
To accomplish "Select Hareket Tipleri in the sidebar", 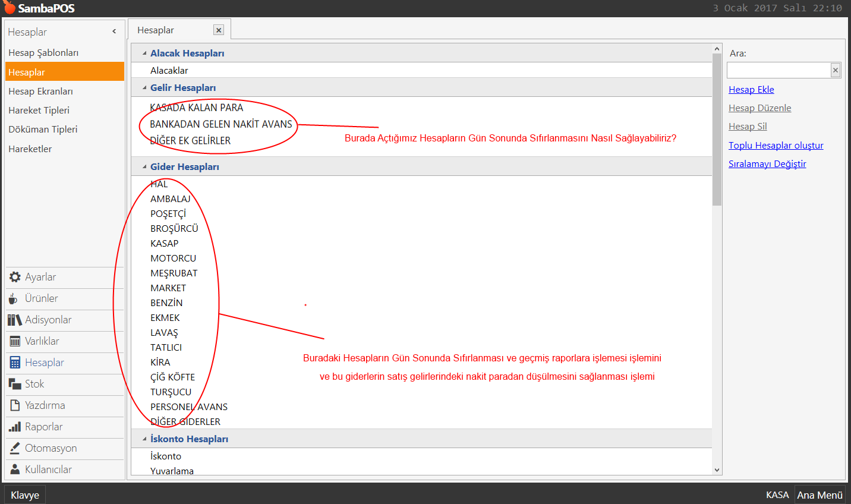I will [39, 111].
